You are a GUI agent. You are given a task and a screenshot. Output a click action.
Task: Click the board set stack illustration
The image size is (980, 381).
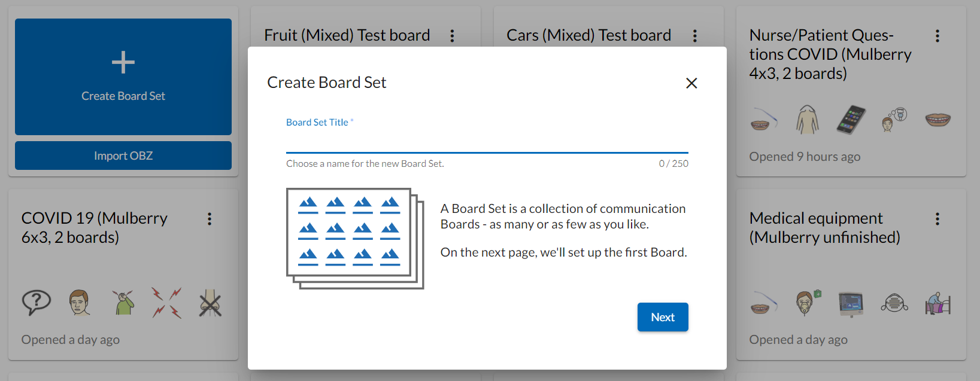(355, 238)
